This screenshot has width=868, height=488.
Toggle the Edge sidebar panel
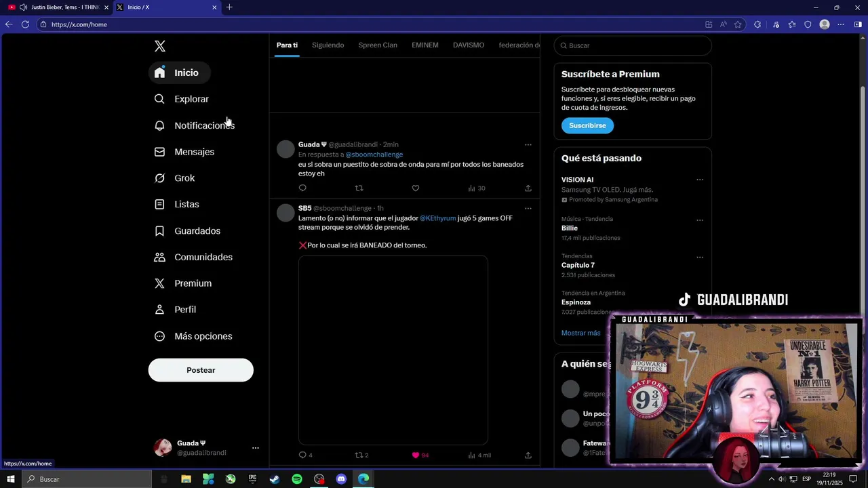[x=858, y=24]
